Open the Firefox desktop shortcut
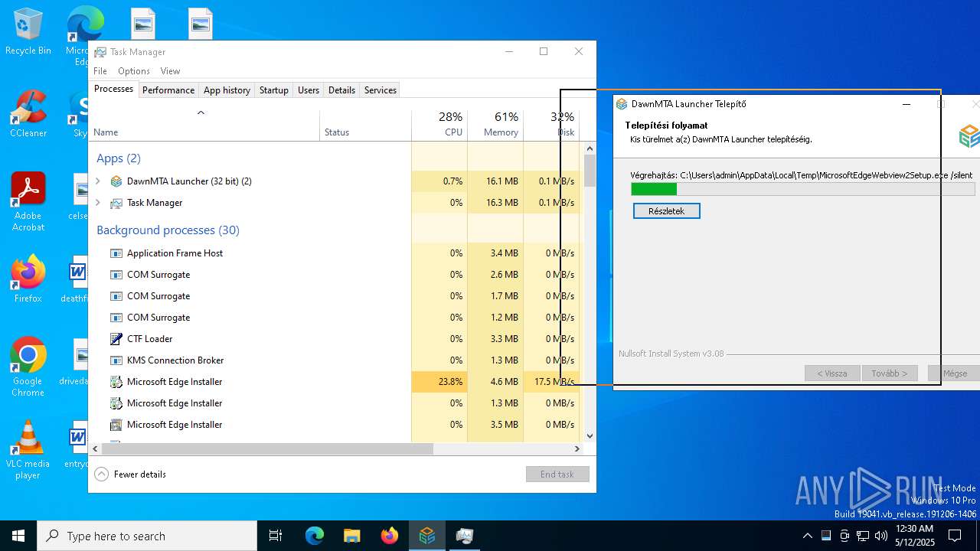The height and width of the screenshot is (551, 980). pyautogui.click(x=28, y=279)
